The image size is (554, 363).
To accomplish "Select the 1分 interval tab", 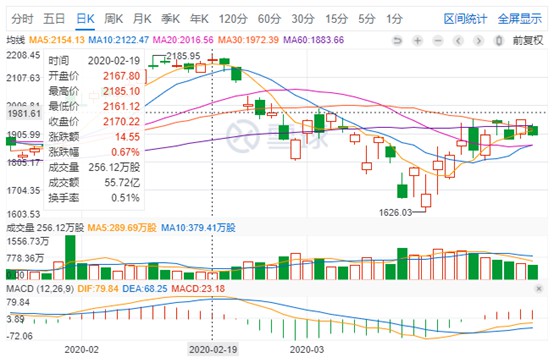I will pos(394,19).
